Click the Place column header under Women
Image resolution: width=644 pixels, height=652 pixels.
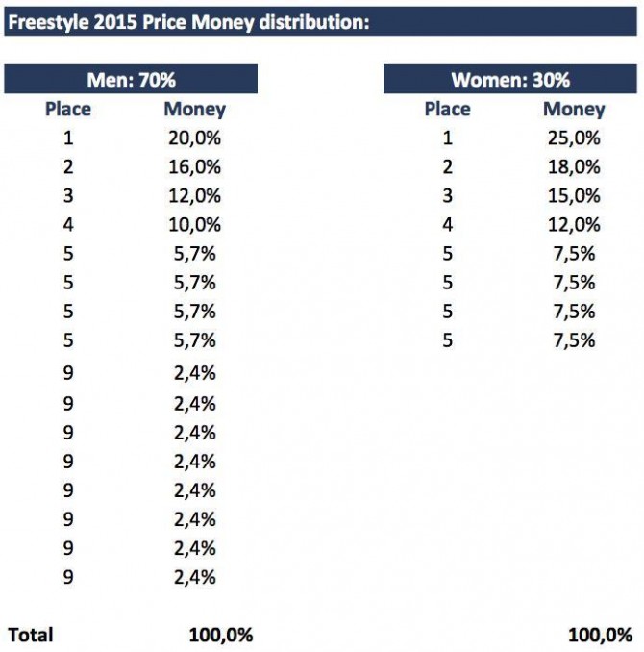[x=448, y=109]
